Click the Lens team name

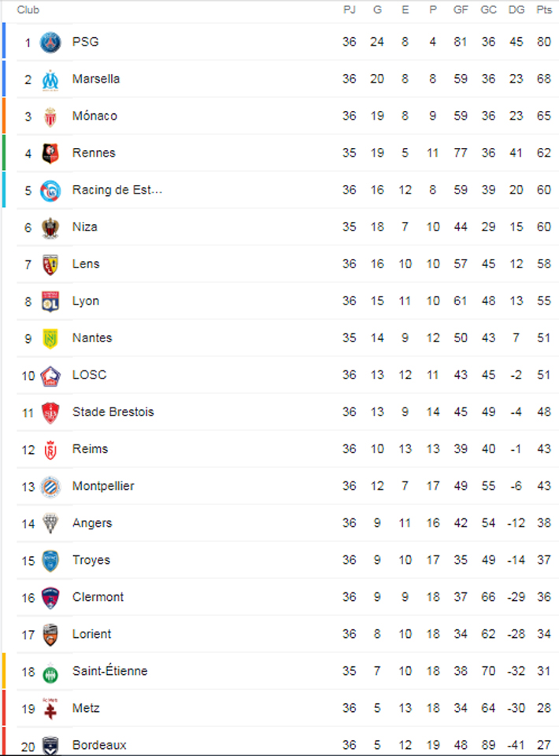86,264
